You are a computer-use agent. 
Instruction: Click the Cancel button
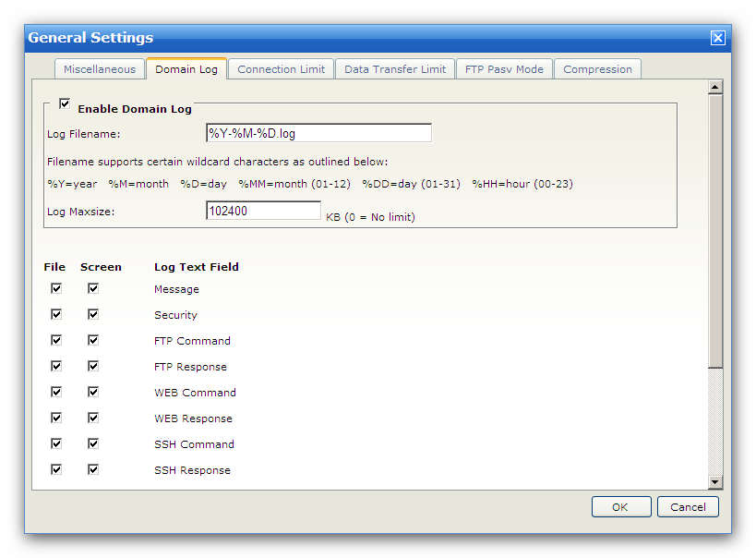tap(688, 507)
